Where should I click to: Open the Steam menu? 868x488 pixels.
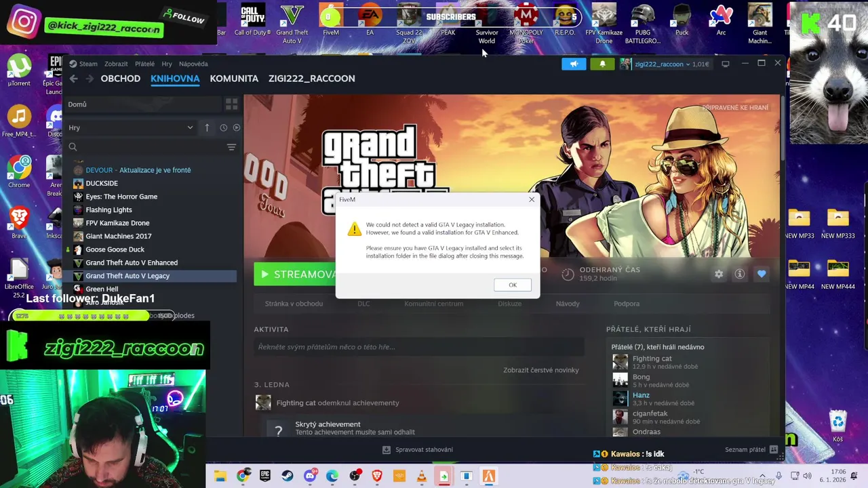click(83, 64)
